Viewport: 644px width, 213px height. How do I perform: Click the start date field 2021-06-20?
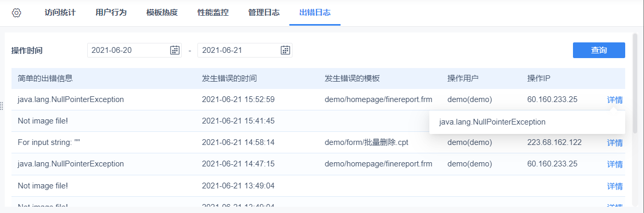click(128, 50)
